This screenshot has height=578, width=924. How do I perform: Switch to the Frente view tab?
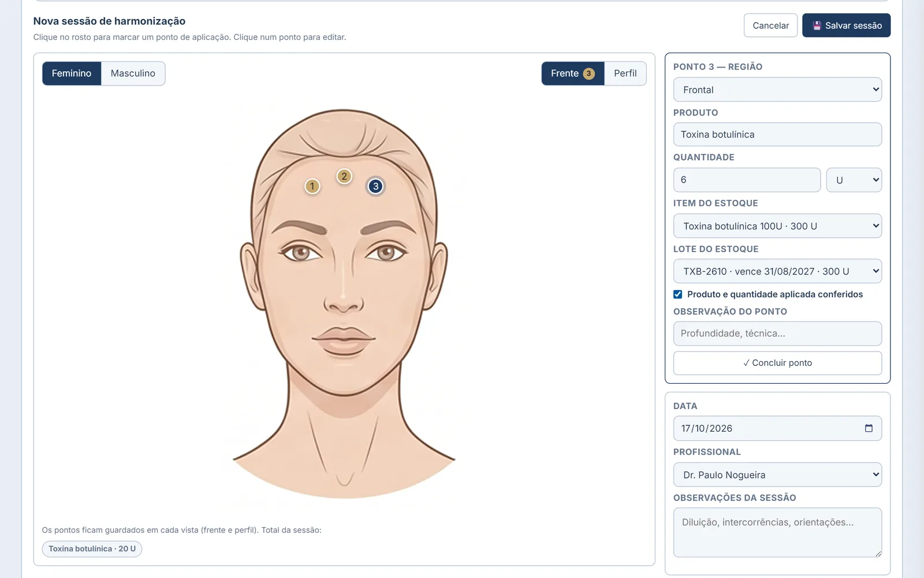[x=573, y=73]
